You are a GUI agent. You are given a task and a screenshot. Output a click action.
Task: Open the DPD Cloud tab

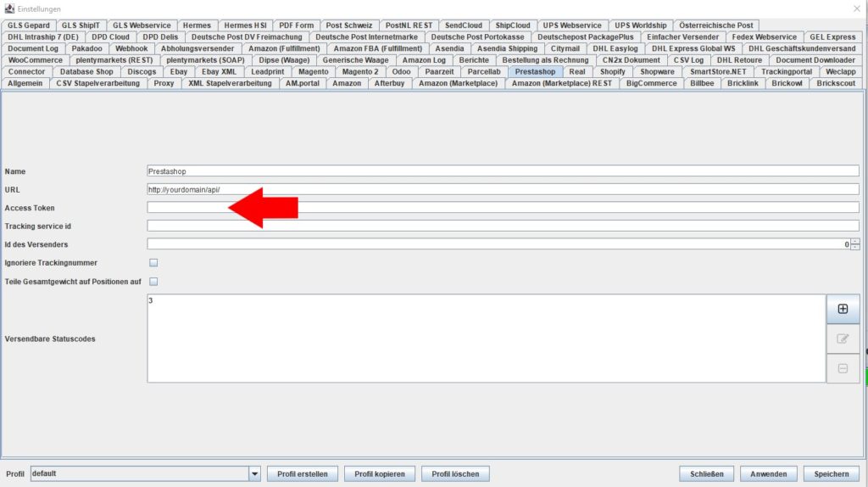(110, 36)
